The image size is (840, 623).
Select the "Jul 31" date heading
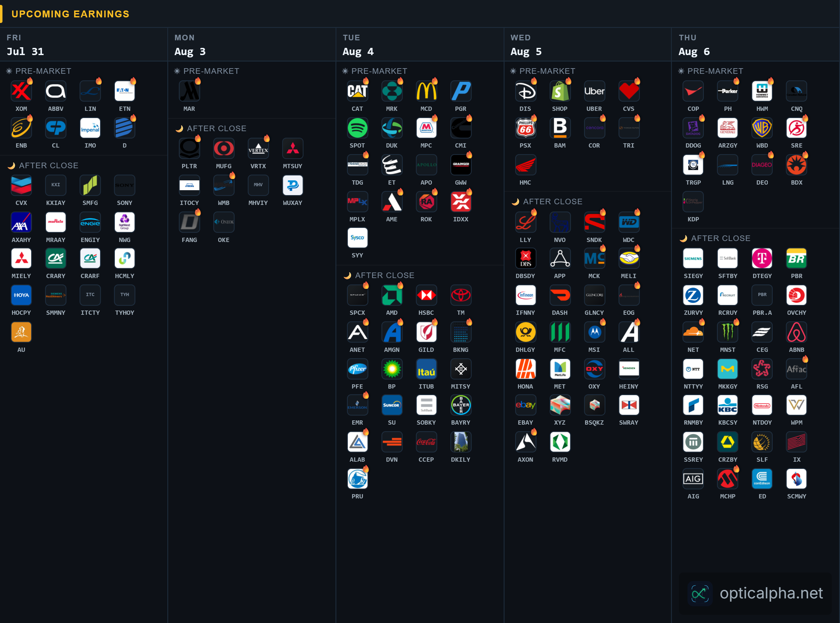click(x=25, y=51)
